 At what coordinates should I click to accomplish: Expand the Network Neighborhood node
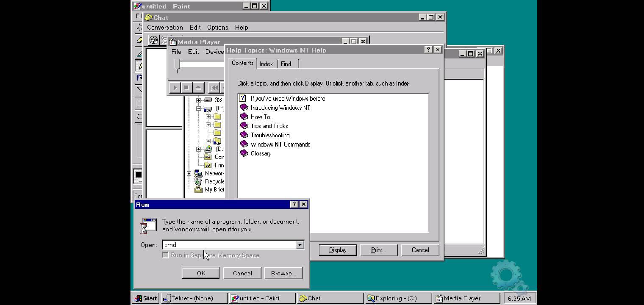pos(189,173)
